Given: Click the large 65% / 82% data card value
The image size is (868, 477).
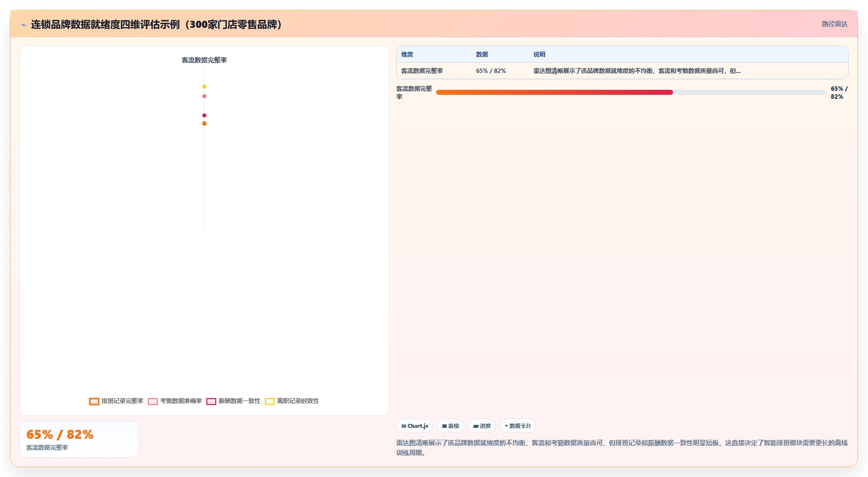Looking at the screenshot, I should (60, 435).
